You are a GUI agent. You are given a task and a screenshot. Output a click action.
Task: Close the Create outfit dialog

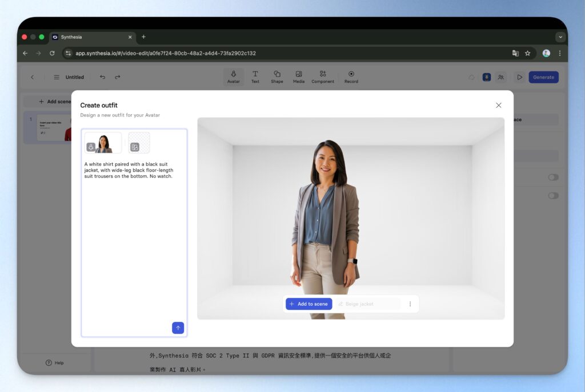498,106
